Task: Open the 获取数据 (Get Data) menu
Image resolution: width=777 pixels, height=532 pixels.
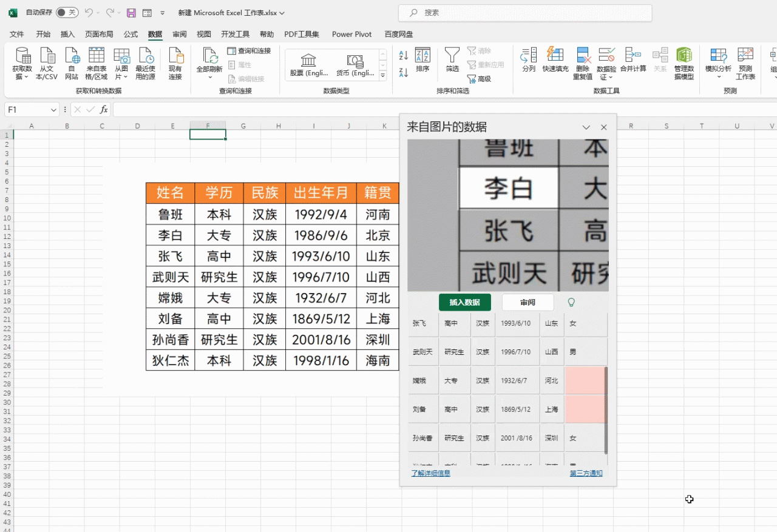Action: 22,64
